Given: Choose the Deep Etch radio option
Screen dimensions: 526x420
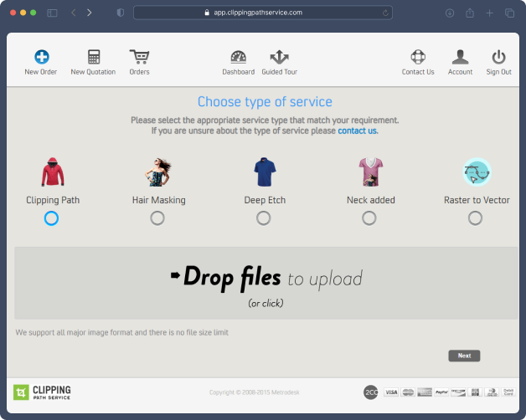Looking at the screenshot, I should [x=264, y=218].
